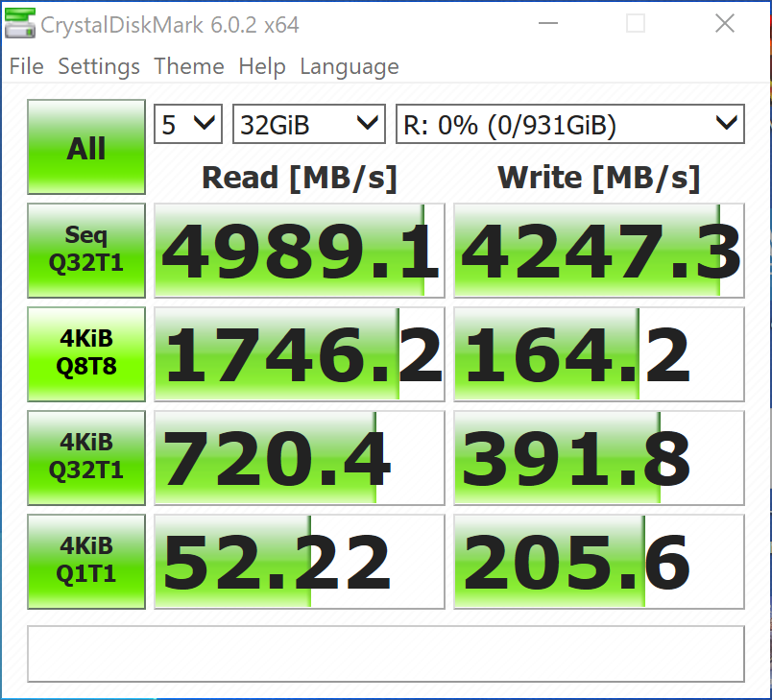
Task: Minimize the CrystalDiskMark window
Action: pos(548,23)
